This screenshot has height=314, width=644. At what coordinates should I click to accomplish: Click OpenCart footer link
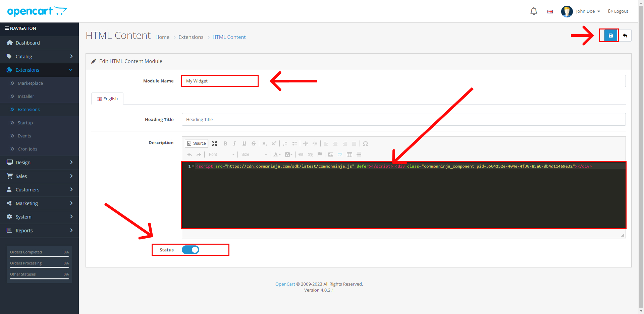285,284
